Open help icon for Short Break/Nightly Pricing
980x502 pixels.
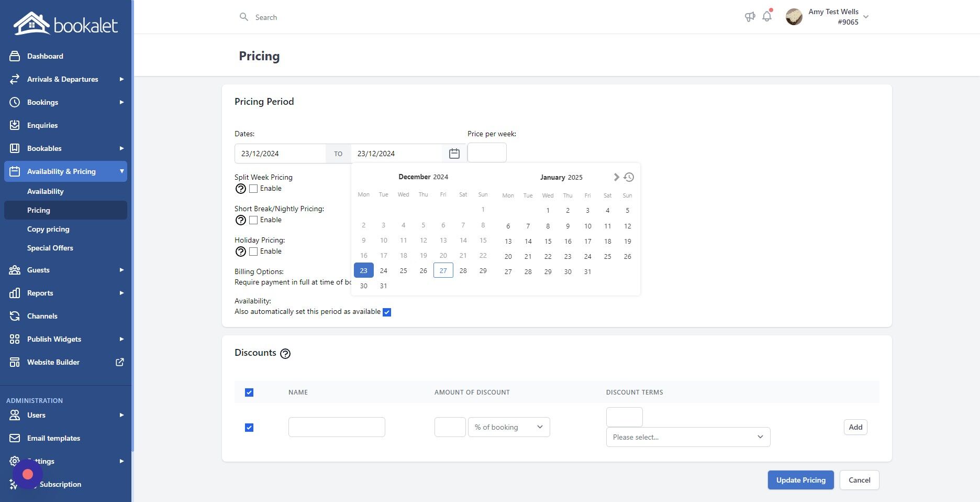(x=241, y=220)
